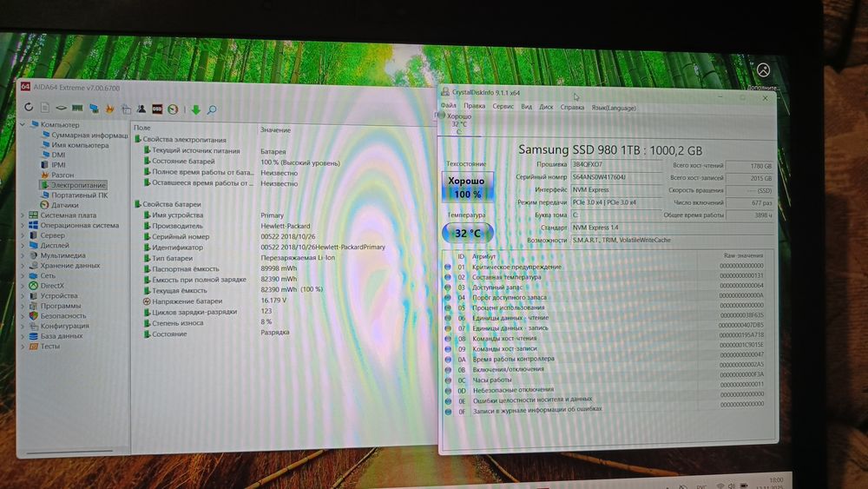Click the user profile toolbar icon in AIDA64

pos(141,109)
